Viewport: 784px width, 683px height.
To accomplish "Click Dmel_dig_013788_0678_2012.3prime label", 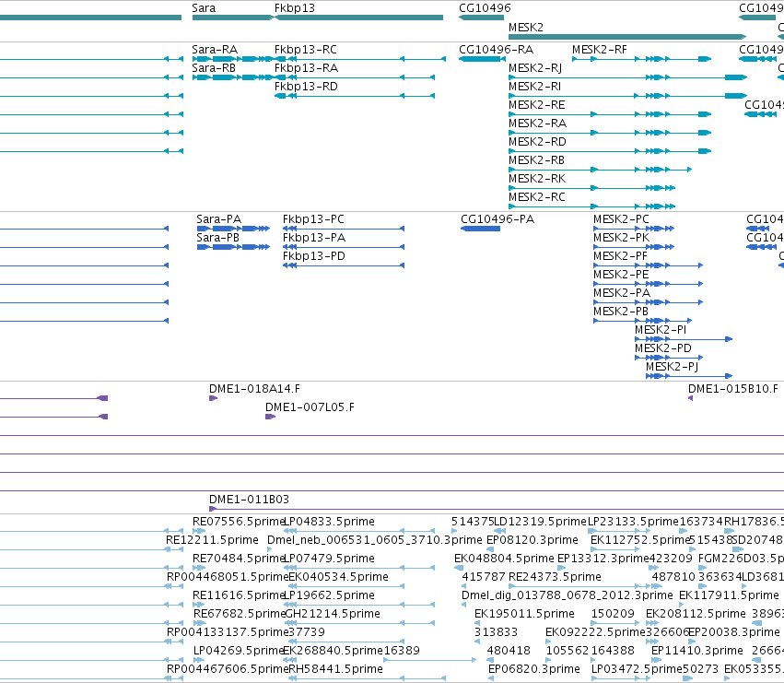I will 567,595.
